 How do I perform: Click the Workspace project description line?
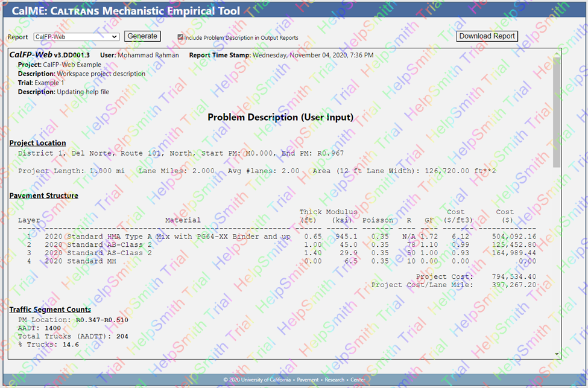82,74
